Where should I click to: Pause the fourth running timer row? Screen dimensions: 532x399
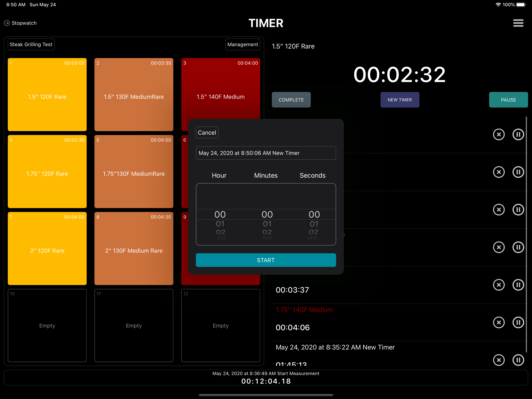pos(518,247)
